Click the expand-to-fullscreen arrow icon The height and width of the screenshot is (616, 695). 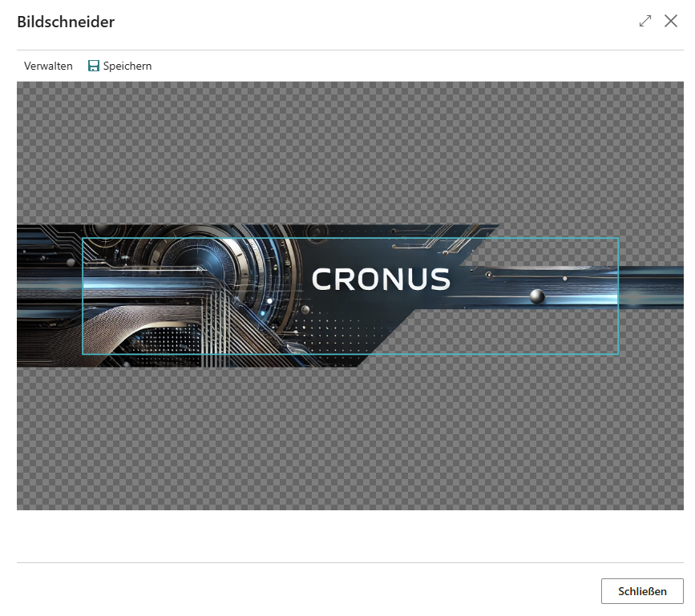[645, 22]
